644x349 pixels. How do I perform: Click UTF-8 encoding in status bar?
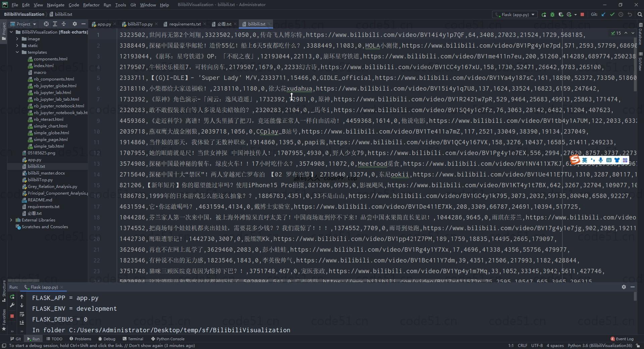(x=537, y=346)
